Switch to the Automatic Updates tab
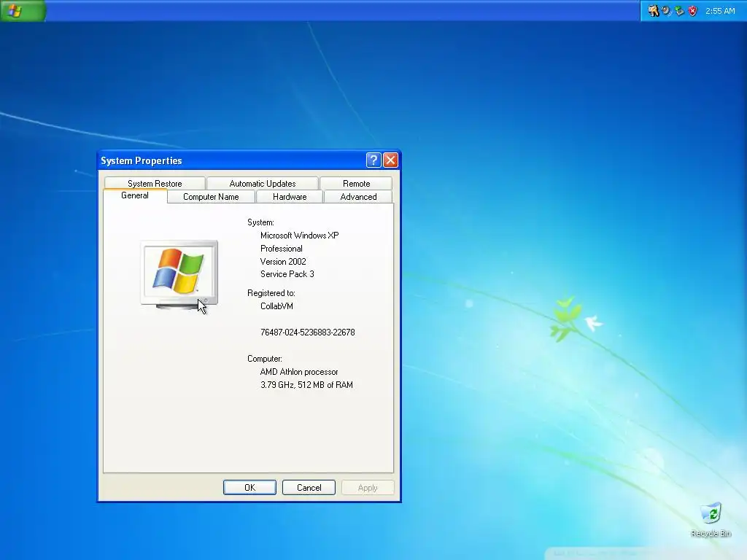 [x=263, y=183]
